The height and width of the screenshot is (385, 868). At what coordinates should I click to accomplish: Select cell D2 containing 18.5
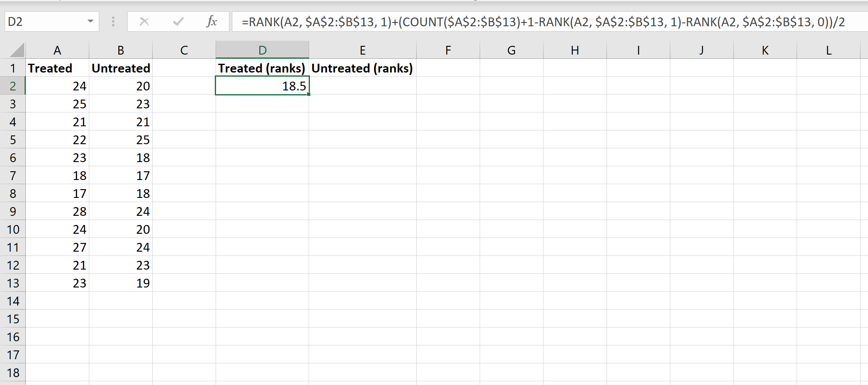(262, 86)
